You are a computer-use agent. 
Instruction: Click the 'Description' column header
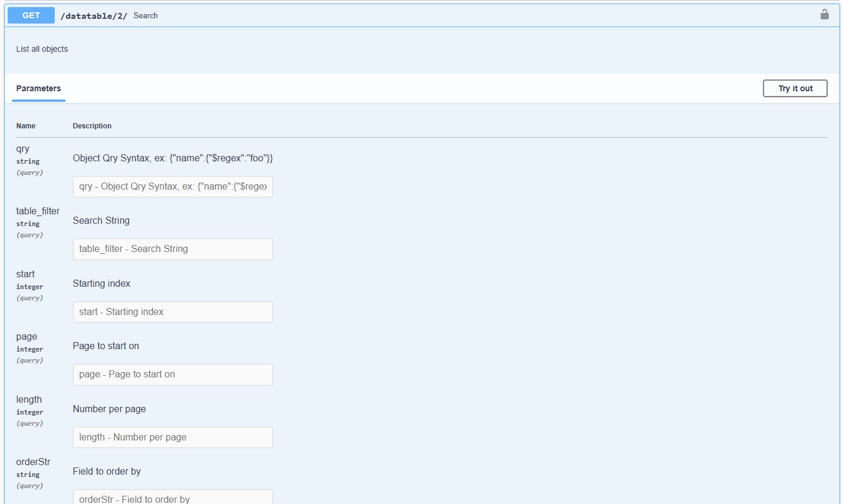[92, 126]
